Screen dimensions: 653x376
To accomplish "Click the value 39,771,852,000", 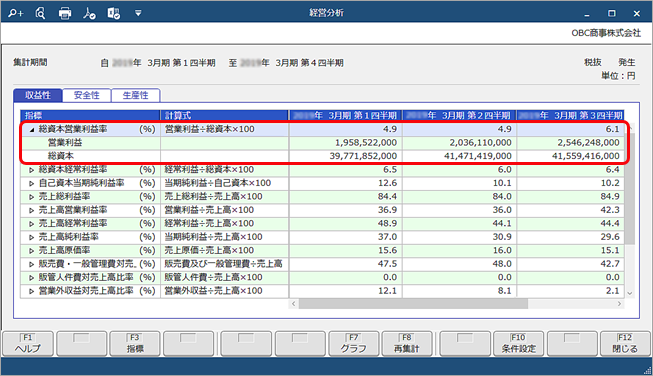I will [363, 156].
